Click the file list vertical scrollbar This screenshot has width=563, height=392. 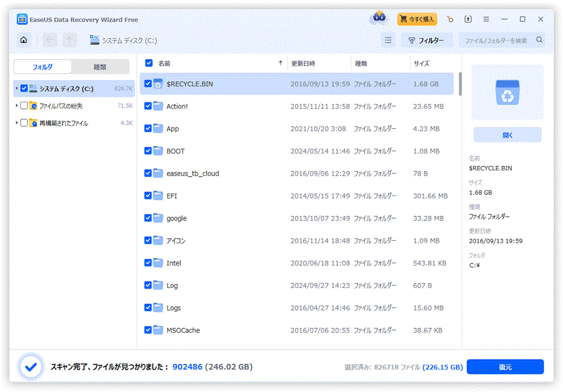[460, 84]
